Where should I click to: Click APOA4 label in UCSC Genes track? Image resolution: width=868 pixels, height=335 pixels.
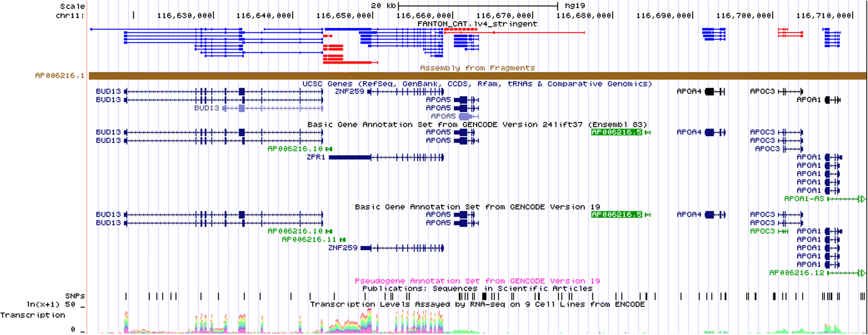click(x=689, y=91)
